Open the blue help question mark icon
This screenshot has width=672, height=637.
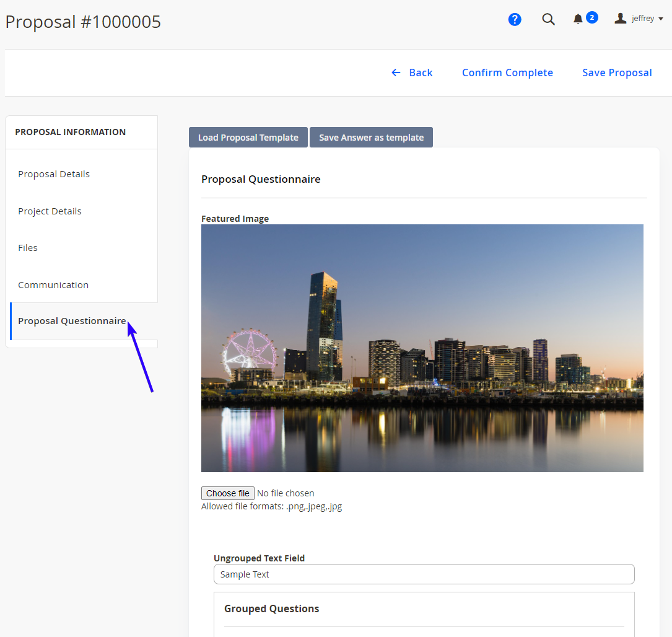514,19
